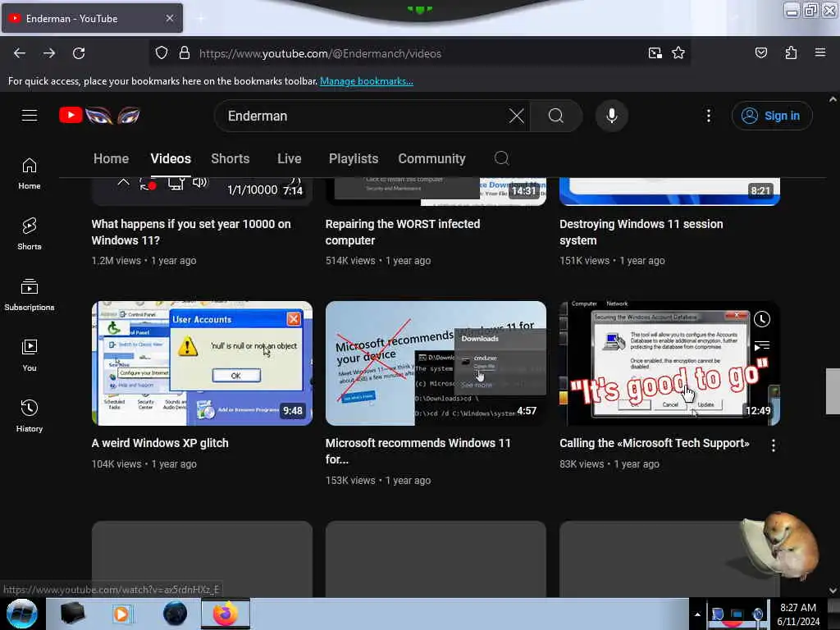Viewport: 840px width, 630px height.
Task: Open Home in left sidebar
Action: coord(30,174)
